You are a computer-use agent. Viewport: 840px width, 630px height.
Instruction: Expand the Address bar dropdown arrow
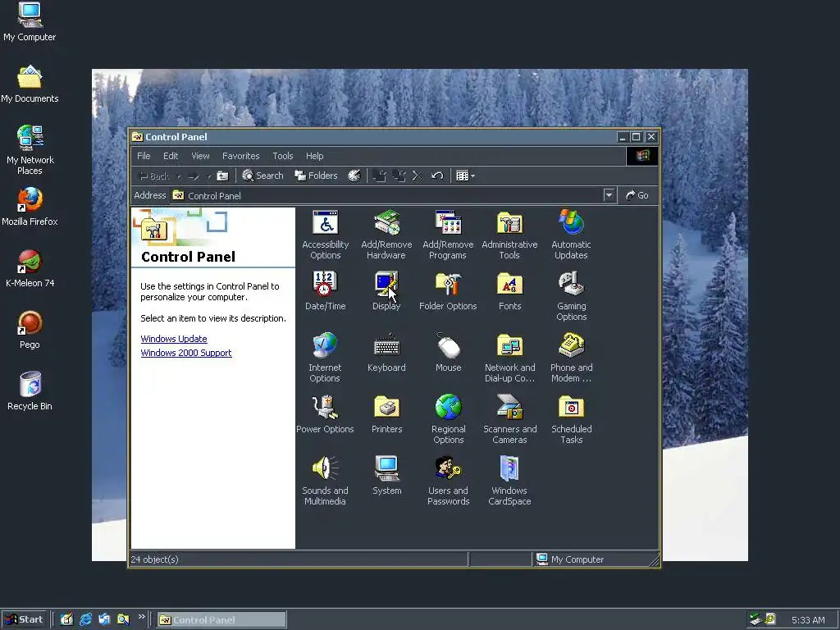coord(609,195)
